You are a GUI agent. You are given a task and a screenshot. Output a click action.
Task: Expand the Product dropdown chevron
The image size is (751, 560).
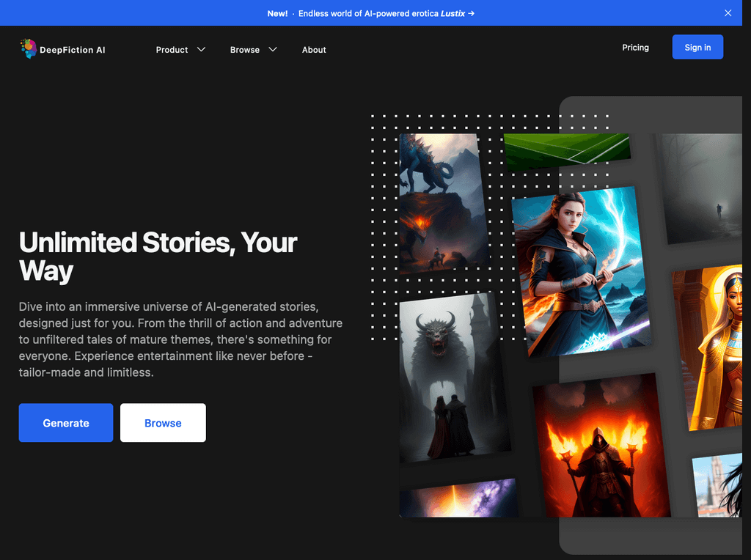coord(201,49)
